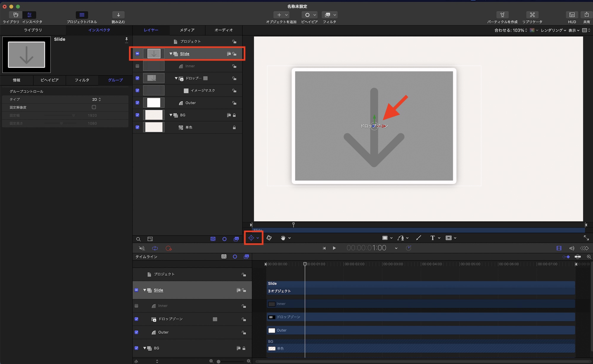
Task: Open the Rendering (レンダリング) dropdown
Action: tap(553, 30)
